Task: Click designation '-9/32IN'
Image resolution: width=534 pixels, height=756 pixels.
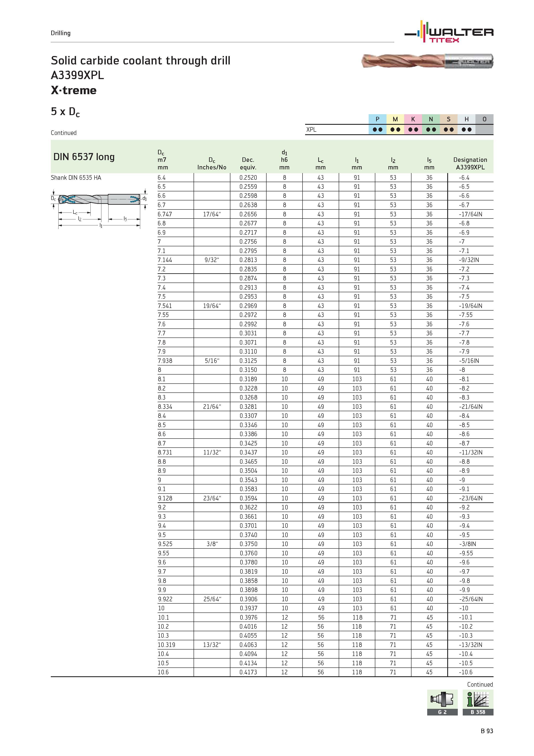Action: [469, 260]
